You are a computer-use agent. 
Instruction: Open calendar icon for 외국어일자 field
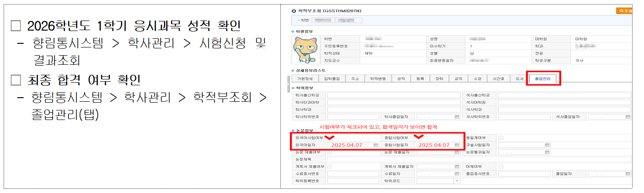pyautogui.click(x=376, y=145)
